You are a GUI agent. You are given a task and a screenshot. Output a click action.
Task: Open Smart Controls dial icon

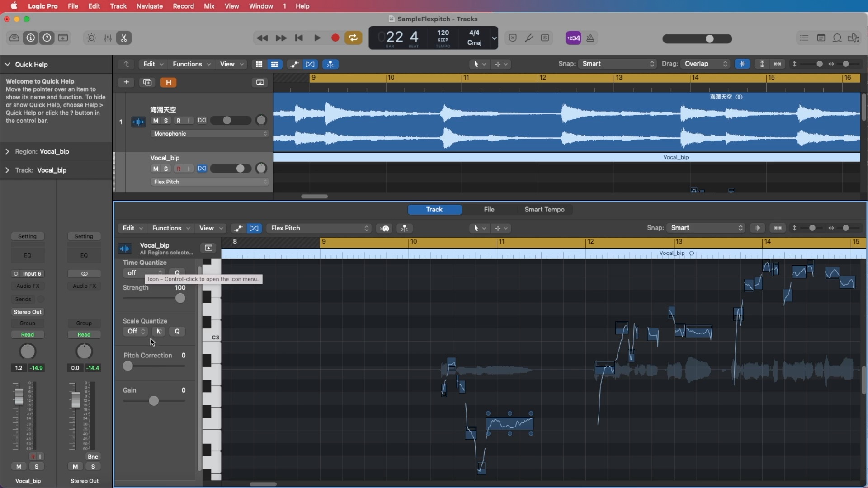(x=91, y=38)
